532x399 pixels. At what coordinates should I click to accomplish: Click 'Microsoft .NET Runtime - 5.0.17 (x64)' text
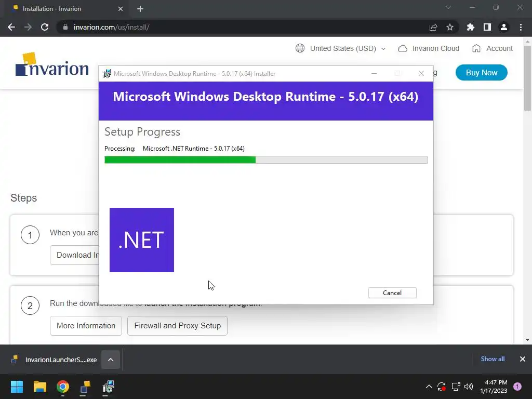coord(193,149)
